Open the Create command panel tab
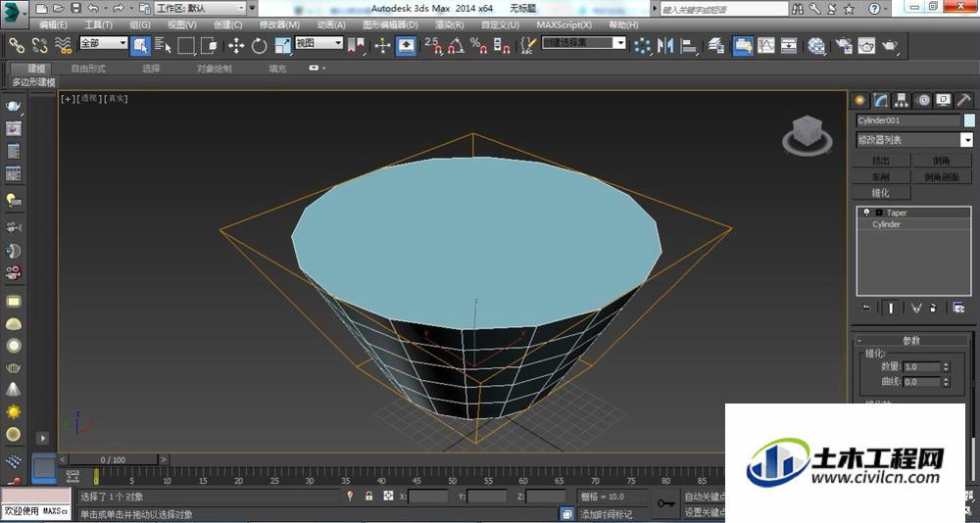980x523 pixels. click(860, 100)
